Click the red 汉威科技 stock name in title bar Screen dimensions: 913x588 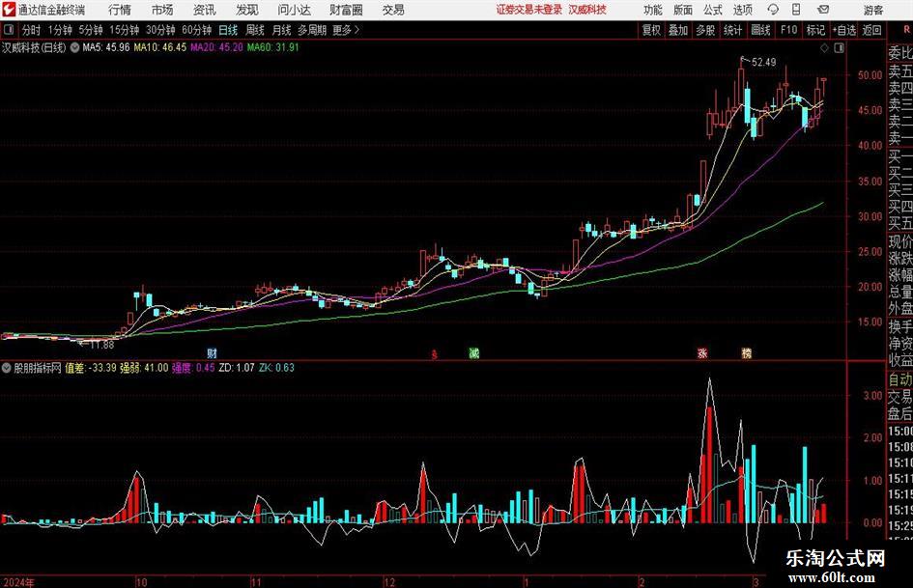click(587, 10)
